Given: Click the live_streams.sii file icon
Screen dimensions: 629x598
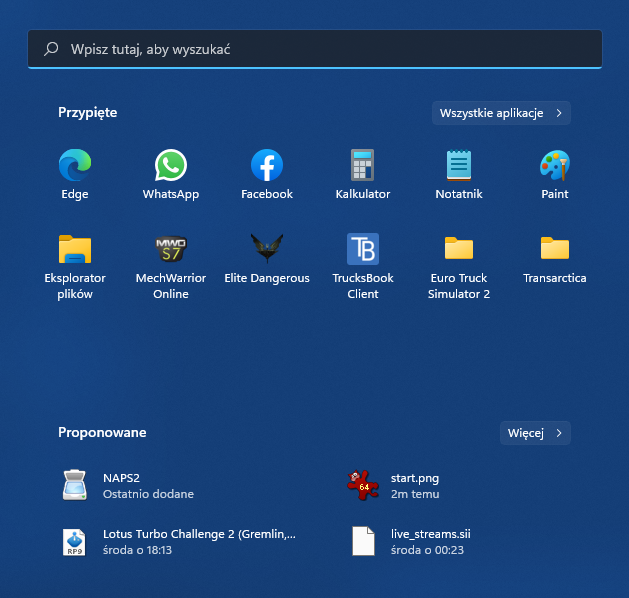Looking at the screenshot, I should [363, 541].
